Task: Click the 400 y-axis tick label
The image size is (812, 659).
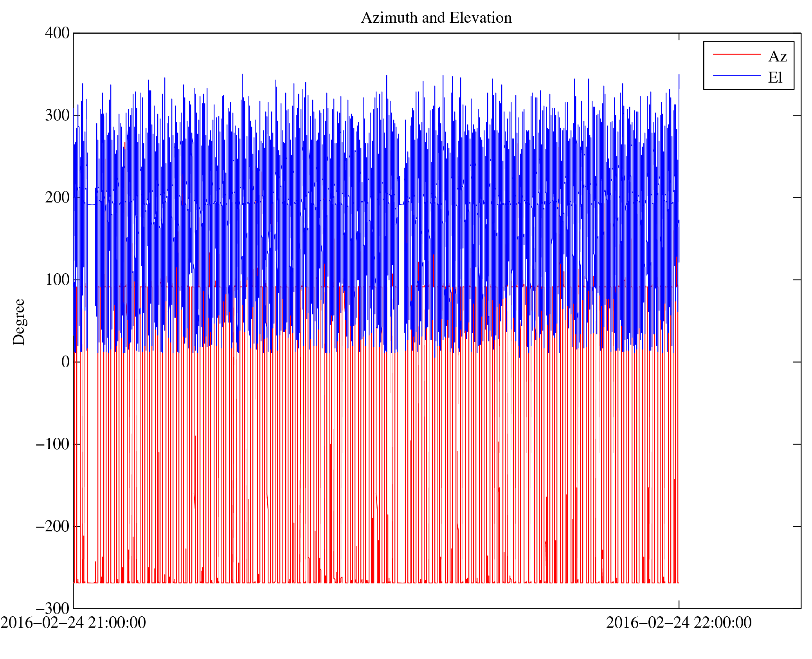Action: click(57, 33)
